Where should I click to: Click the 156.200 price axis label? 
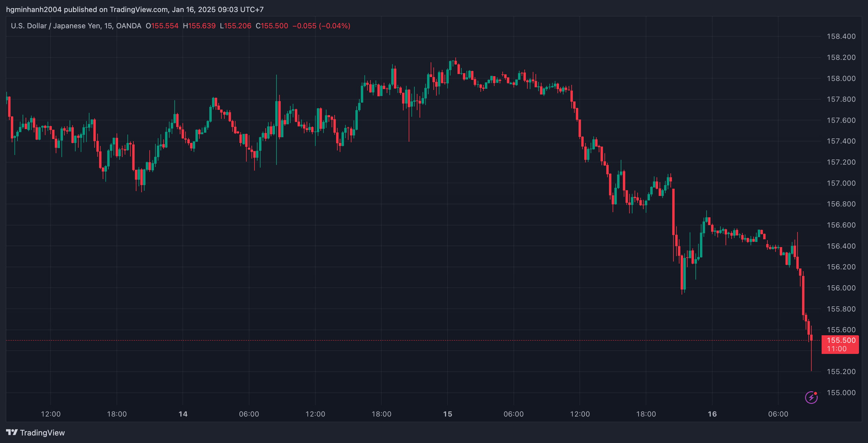[841, 267]
